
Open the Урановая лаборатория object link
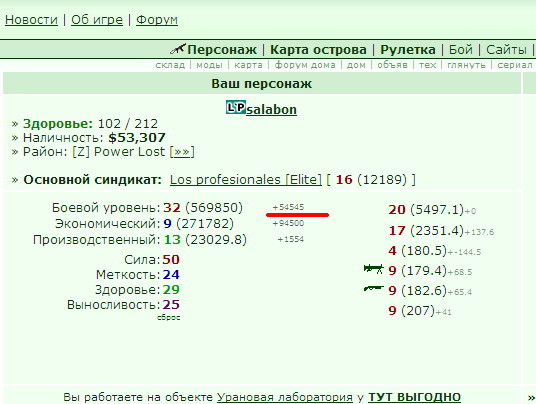pyautogui.click(x=285, y=397)
